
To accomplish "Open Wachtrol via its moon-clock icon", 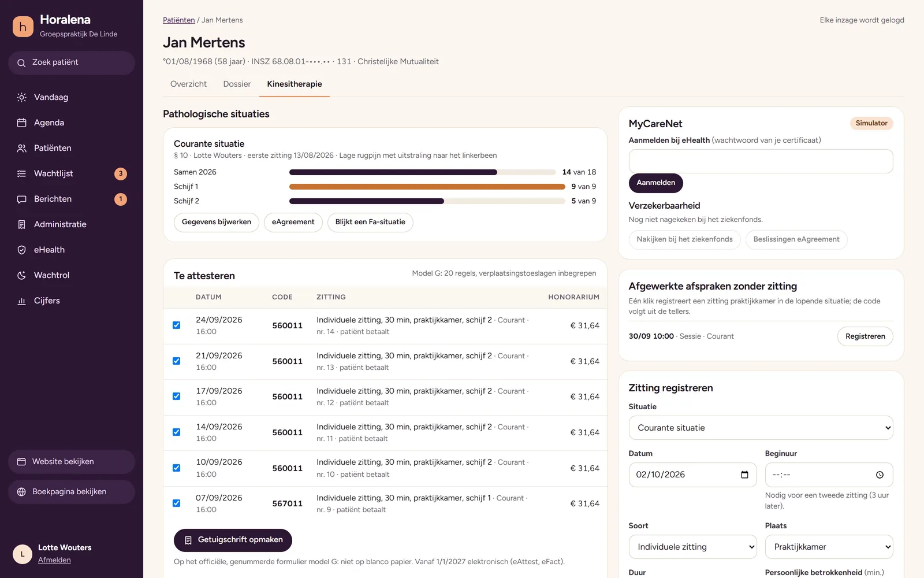I will pos(21,275).
